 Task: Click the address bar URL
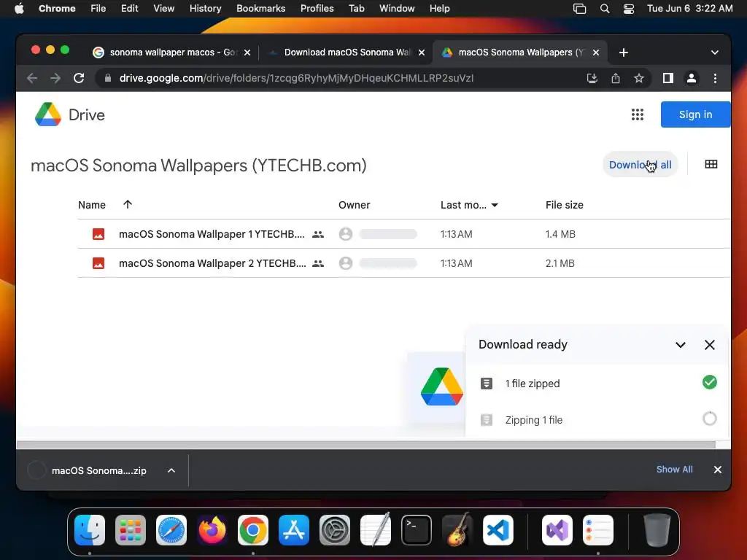296,78
